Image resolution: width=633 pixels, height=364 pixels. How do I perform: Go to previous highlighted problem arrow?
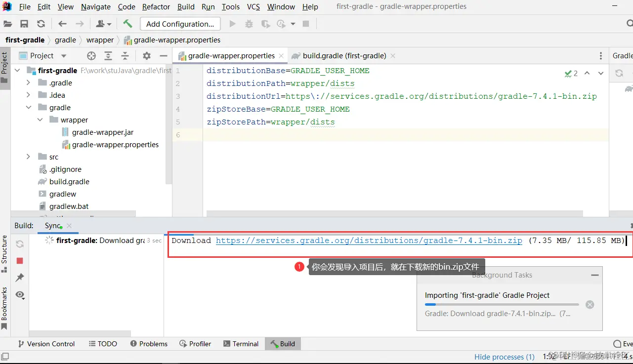(x=587, y=73)
